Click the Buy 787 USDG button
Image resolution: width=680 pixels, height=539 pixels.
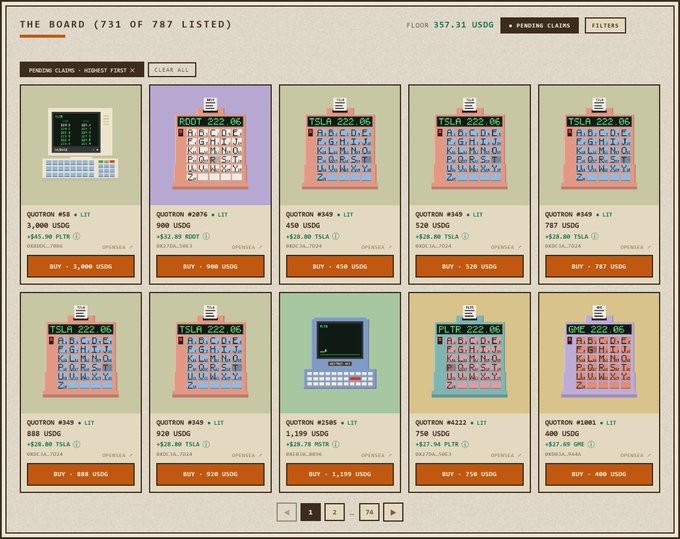[599, 266]
